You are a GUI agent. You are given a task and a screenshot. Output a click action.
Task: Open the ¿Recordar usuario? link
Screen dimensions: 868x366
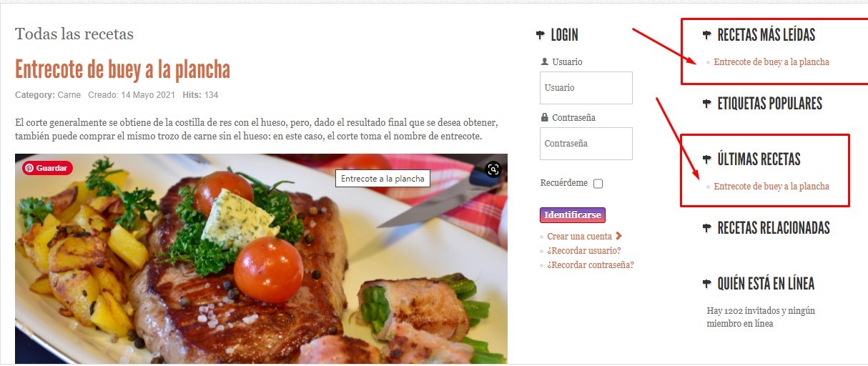click(584, 251)
